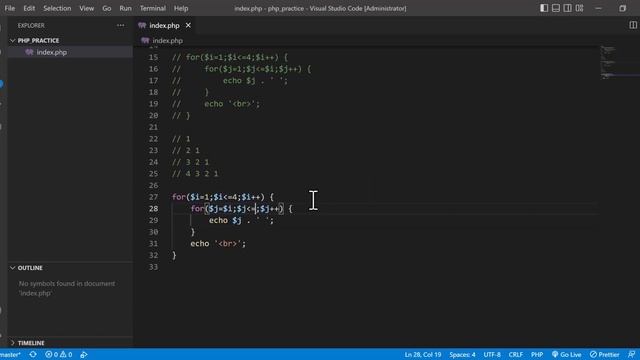Screen dimensions: 640x360
Task: Close the index.php tab
Action: (188, 25)
